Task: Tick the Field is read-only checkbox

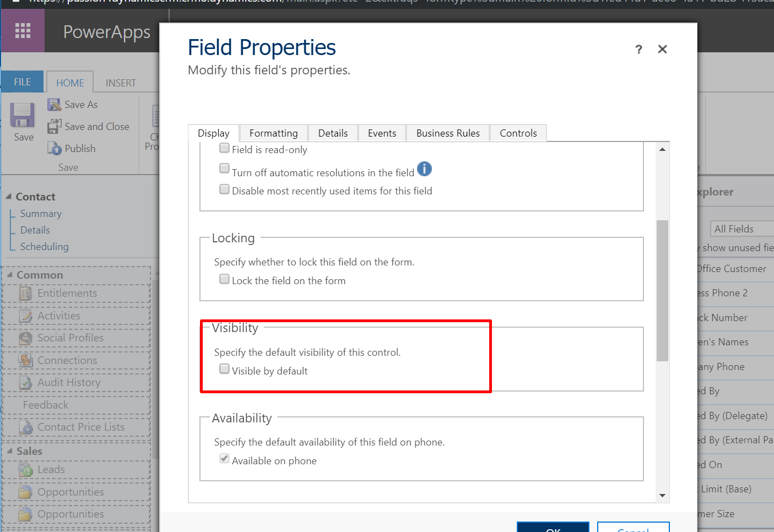Action: pos(224,148)
